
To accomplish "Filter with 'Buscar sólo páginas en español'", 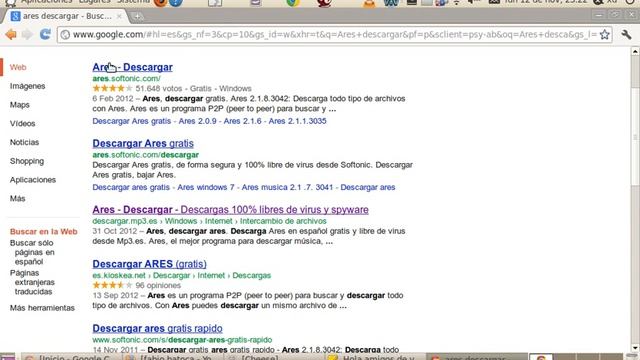I will [x=32, y=252].
